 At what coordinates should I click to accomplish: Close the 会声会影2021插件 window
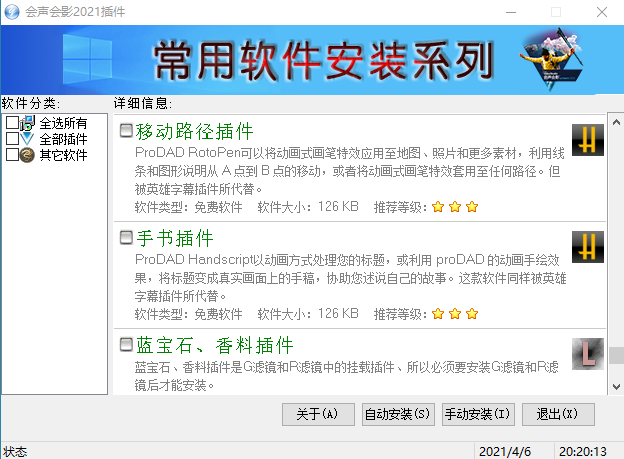(x=602, y=12)
